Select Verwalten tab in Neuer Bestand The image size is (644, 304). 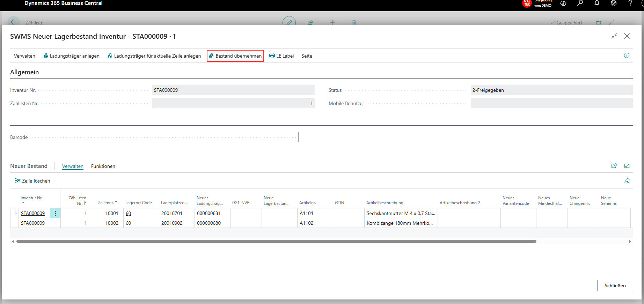[x=73, y=166]
